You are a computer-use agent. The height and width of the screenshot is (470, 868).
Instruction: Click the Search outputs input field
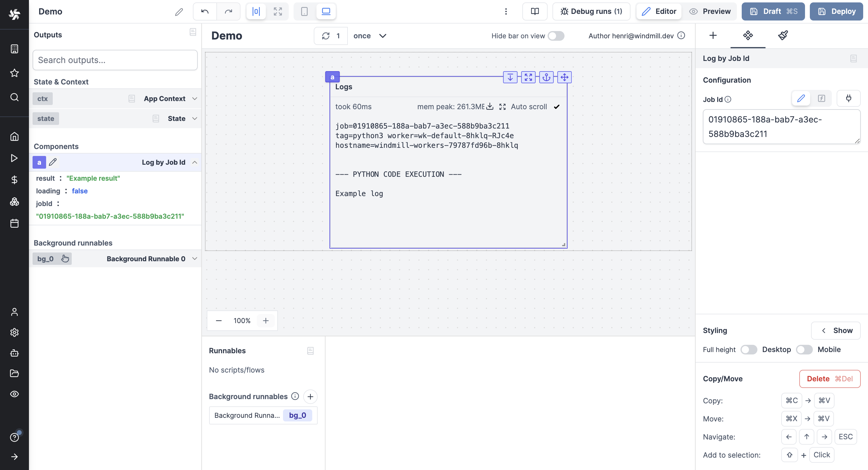(115, 60)
